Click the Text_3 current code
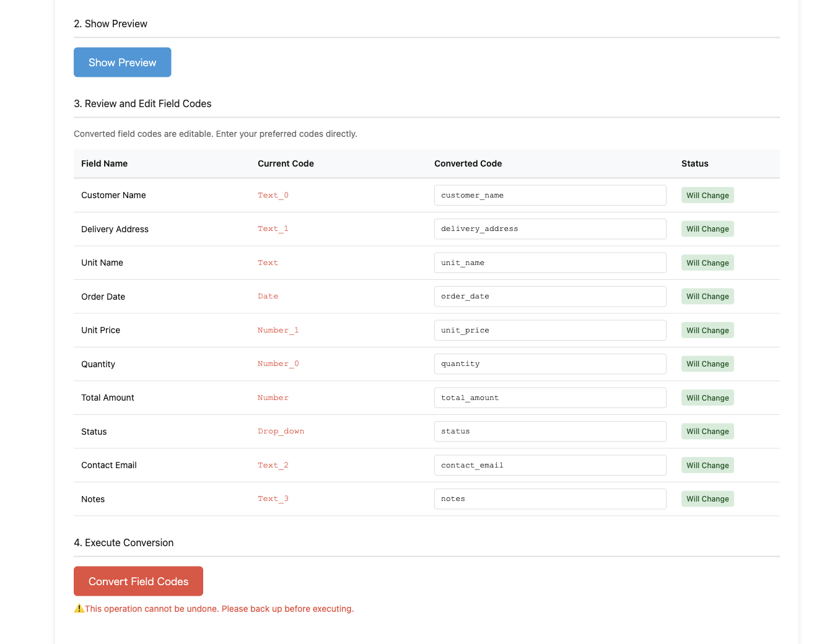 pyautogui.click(x=273, y=499)
